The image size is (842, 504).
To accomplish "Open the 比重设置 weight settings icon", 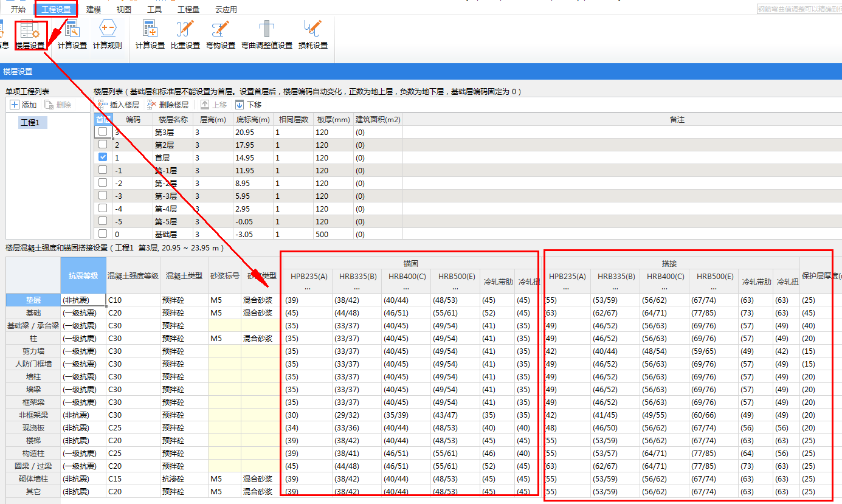I will [185, 35].
